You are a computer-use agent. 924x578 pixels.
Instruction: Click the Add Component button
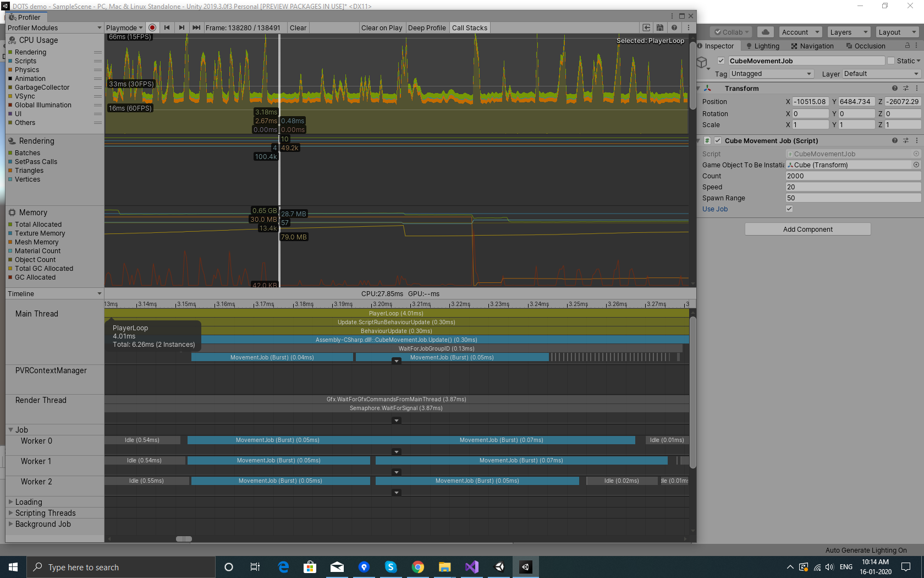pyautogui.click(x=807, y=229)
